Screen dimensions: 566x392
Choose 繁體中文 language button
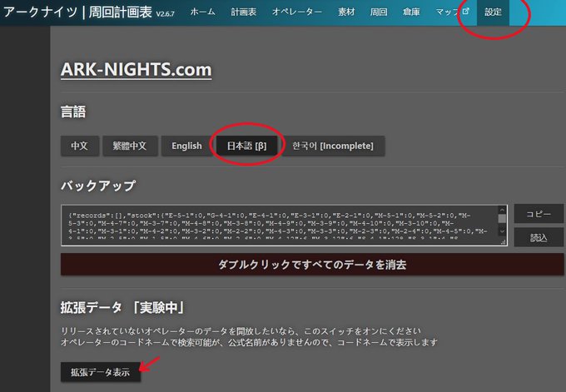pos(130,146)
